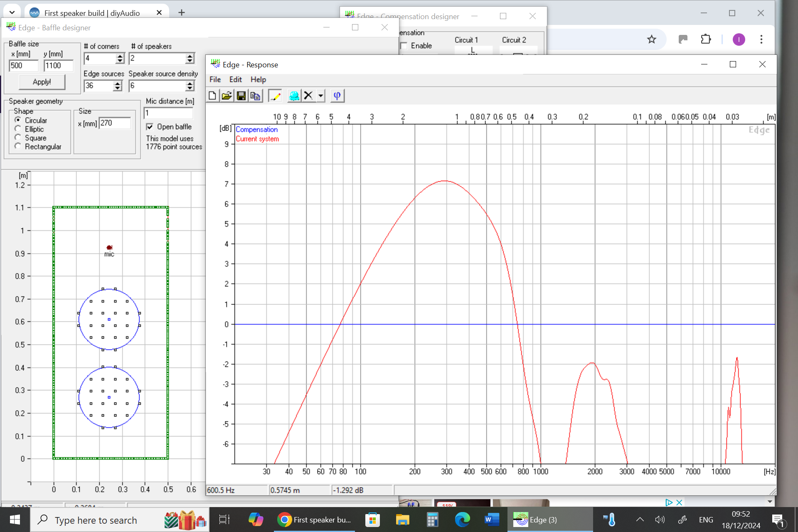Open Calculator from the taskbar
Image resolution: width=798 pixels, height=532 pixels.
coord(432,520)
